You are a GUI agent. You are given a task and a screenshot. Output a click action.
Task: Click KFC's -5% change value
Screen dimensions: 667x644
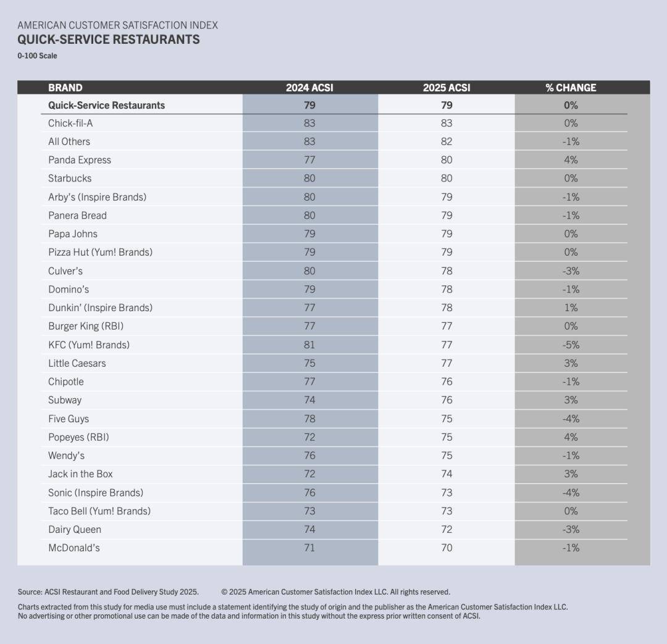coord(571,345)
